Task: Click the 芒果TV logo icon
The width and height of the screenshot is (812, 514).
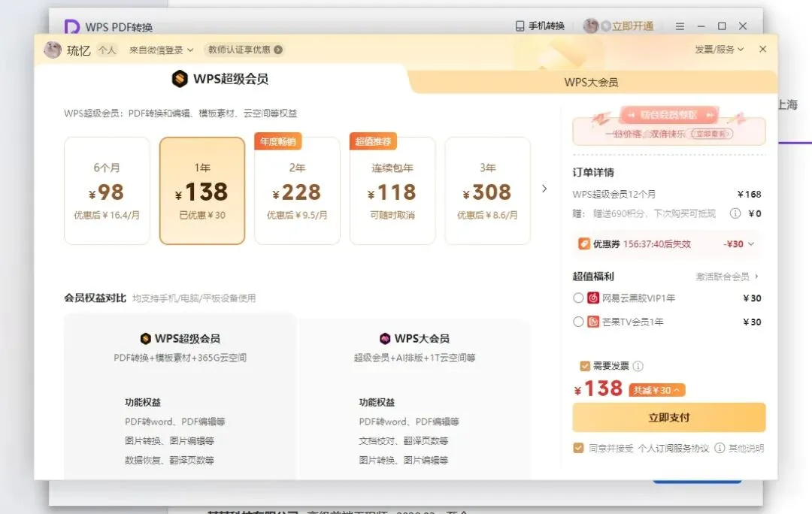Action: click(x=593, y=322)
